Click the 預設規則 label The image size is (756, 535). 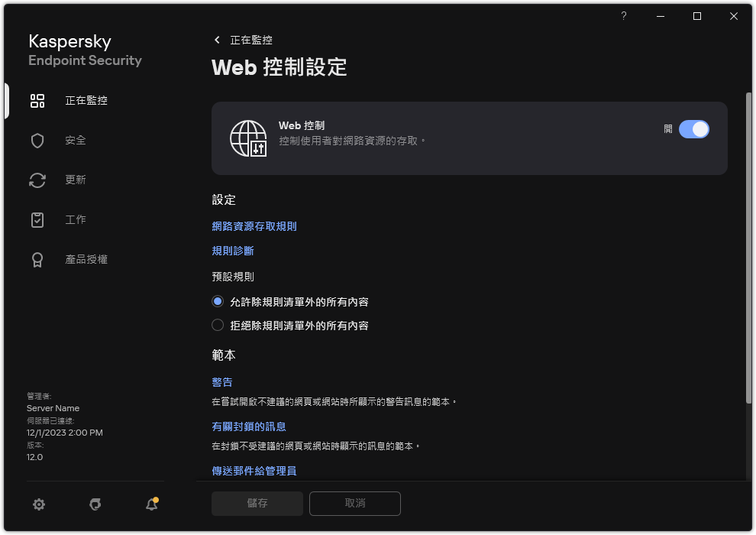tap(233, 277)
